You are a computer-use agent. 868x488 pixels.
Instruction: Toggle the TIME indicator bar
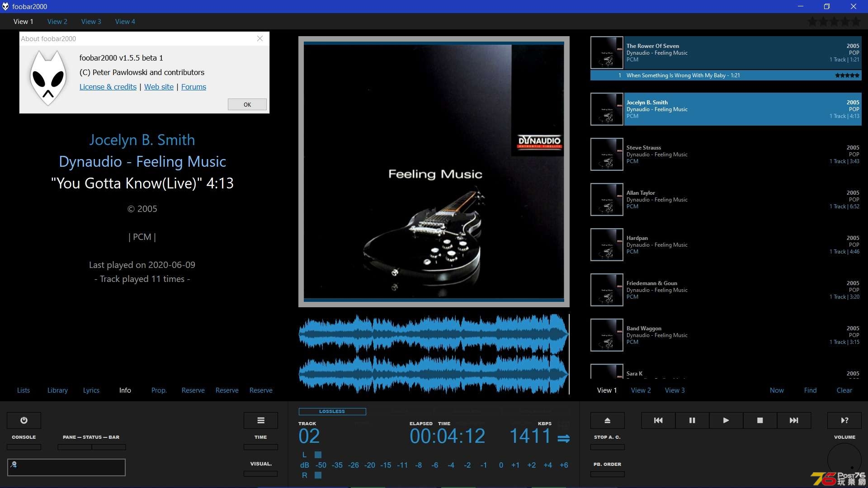tap(261, 447)
